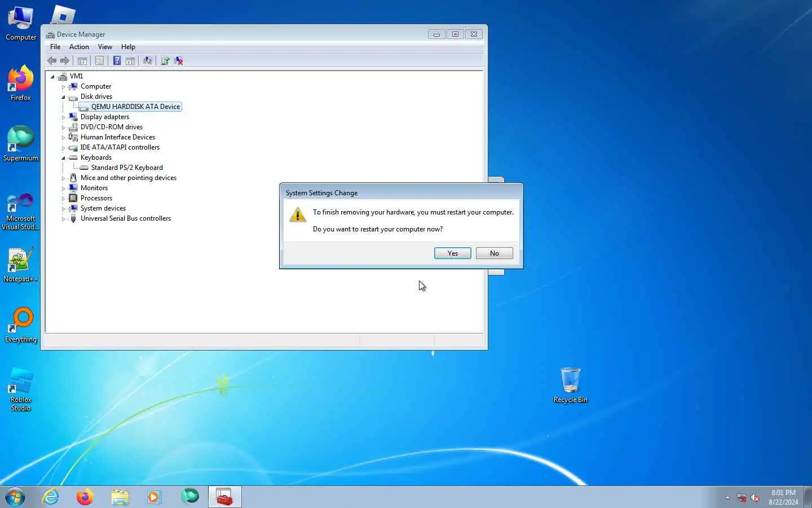Click the DVD/CD-ROM drives category icon
The image size is (812, 508).
[73, 128]
